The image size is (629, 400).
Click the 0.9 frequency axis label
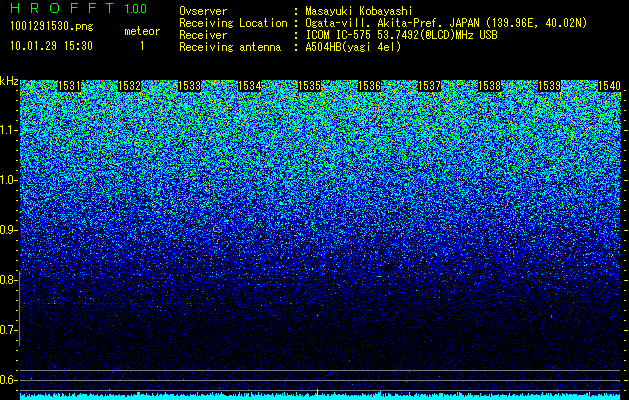9,230
